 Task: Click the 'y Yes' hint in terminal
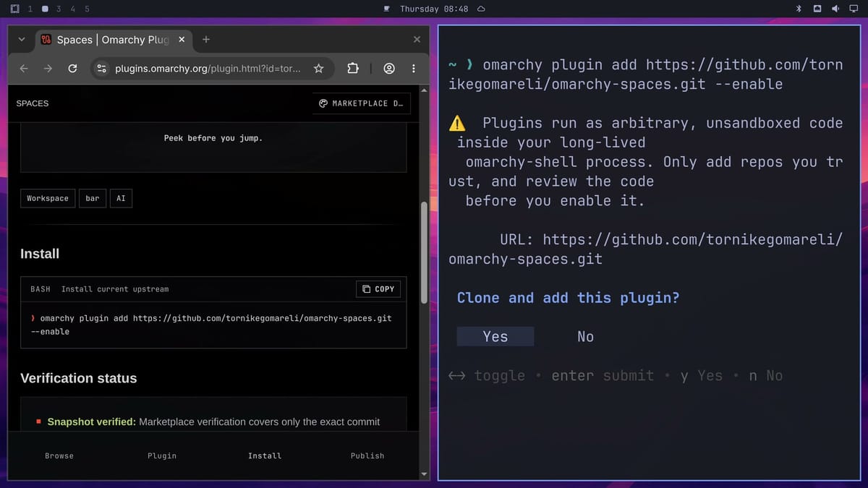point(701,375)
